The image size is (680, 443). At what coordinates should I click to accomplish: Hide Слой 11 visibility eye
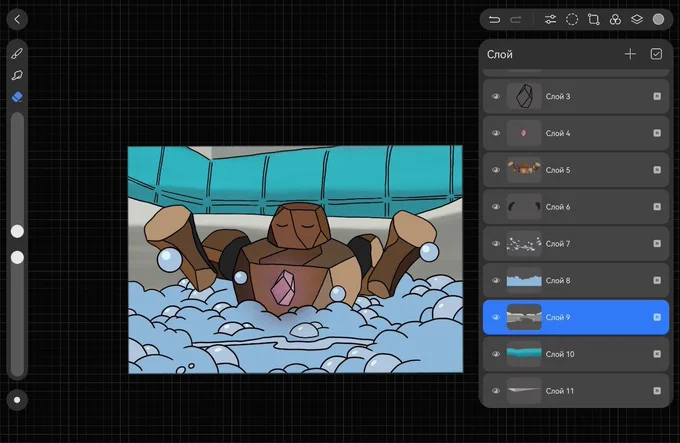point(496,391)
